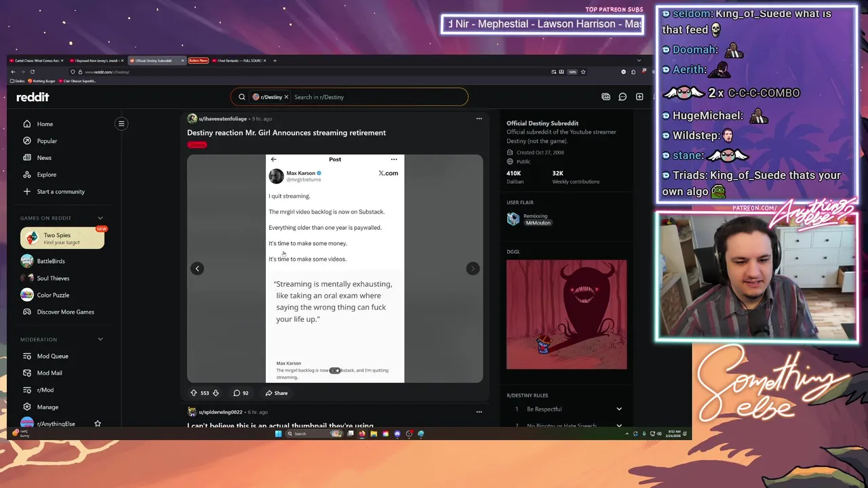Click the MrMouton user flair

(538, 223)
